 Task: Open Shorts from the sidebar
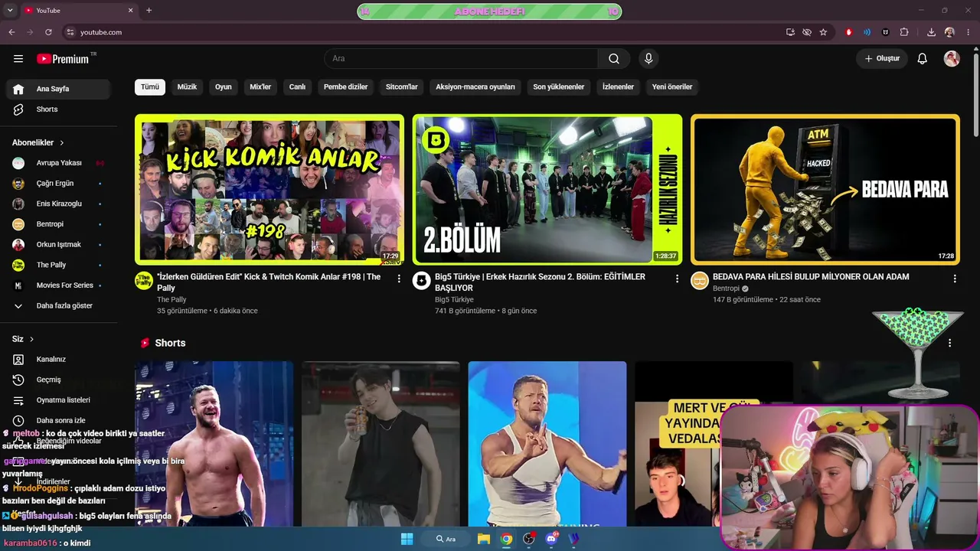click(58, 109)
